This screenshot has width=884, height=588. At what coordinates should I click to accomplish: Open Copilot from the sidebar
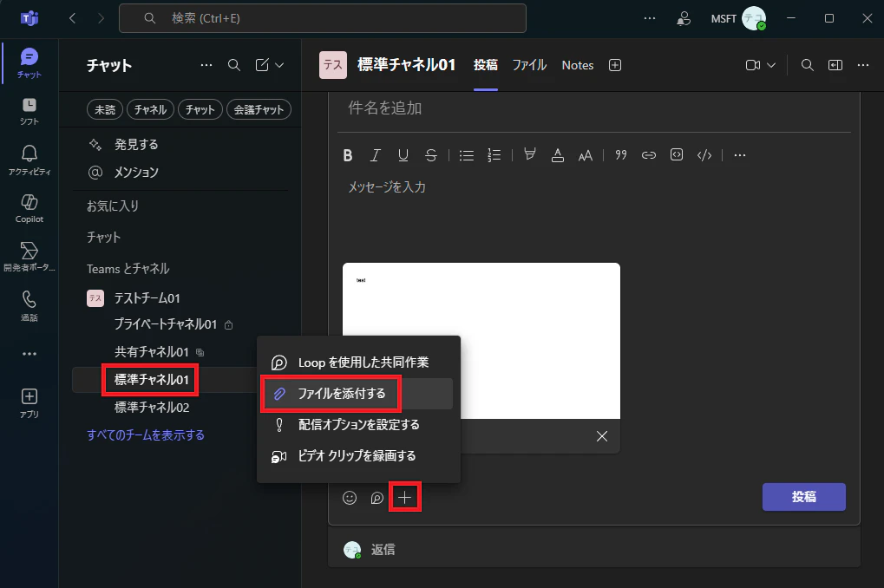tap(29, 209)
